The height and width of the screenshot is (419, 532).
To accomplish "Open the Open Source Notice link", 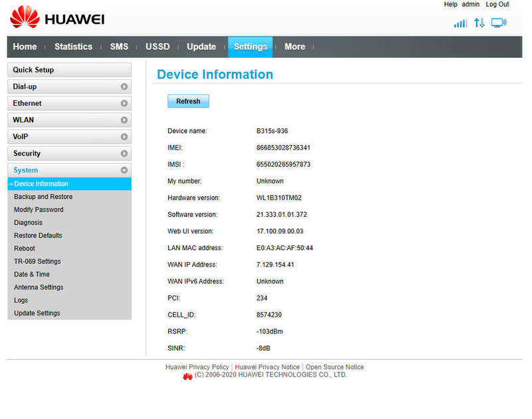I will (334, 367).
